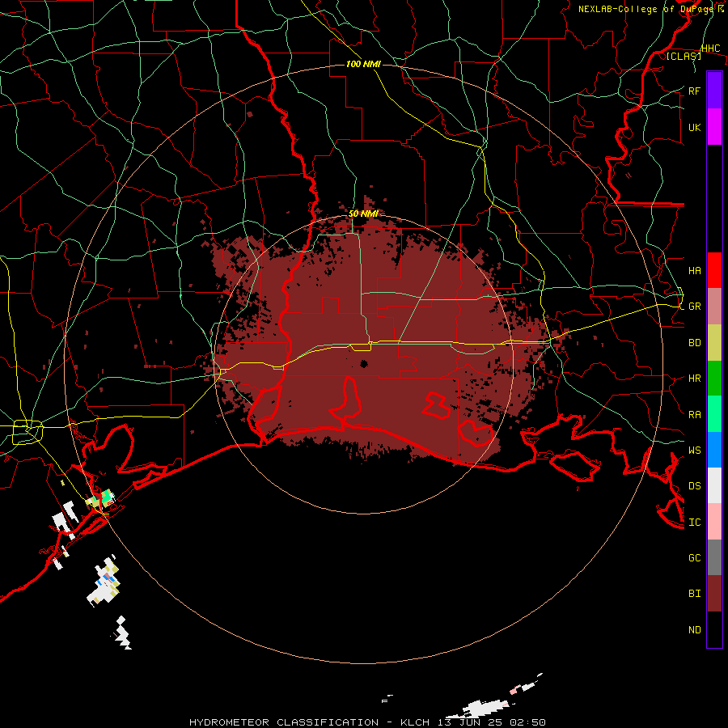This screenshot has width=728, height=728.
Task: Click the purple RF legend swatch
Action: 714,91
